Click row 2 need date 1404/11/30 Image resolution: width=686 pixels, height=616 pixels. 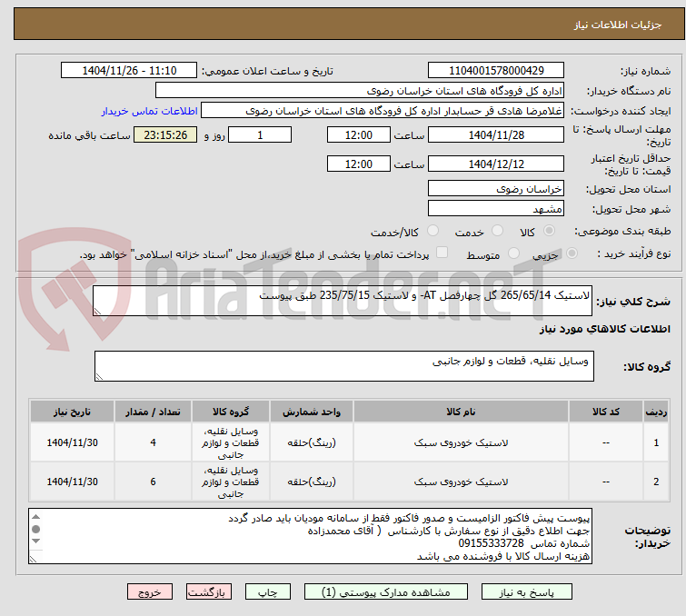tap(72, 482)
